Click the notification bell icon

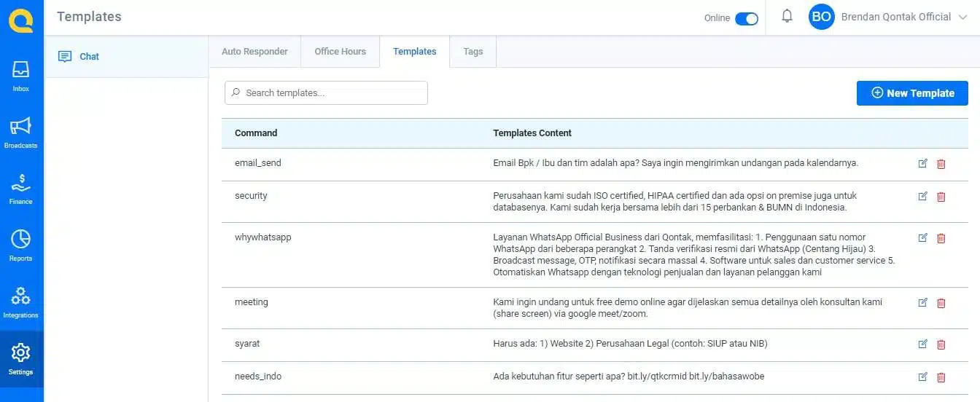click(x=787, y=17)
